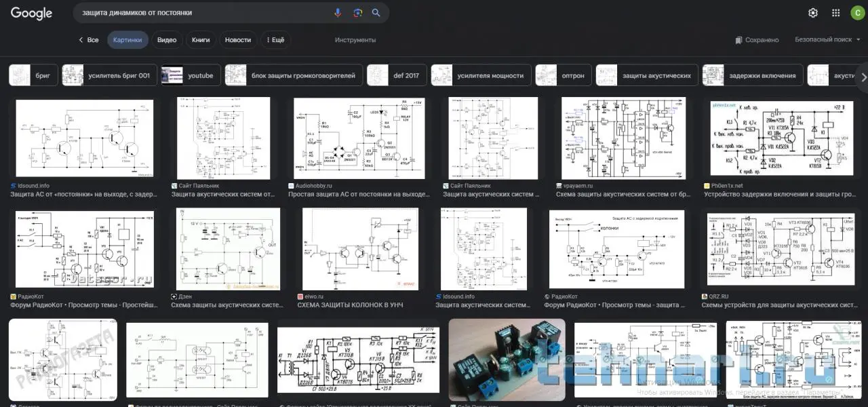Open Google Lens image search icon
The height and width of the screenshot is (407, 868).
(x=357, y=13)
